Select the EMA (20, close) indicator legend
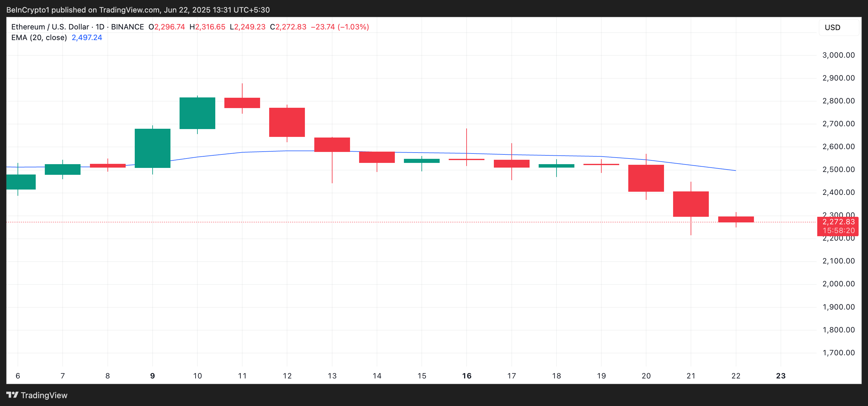Image resolution: width=868 pixels, height=406 pixels. click(x=39, y=38)
